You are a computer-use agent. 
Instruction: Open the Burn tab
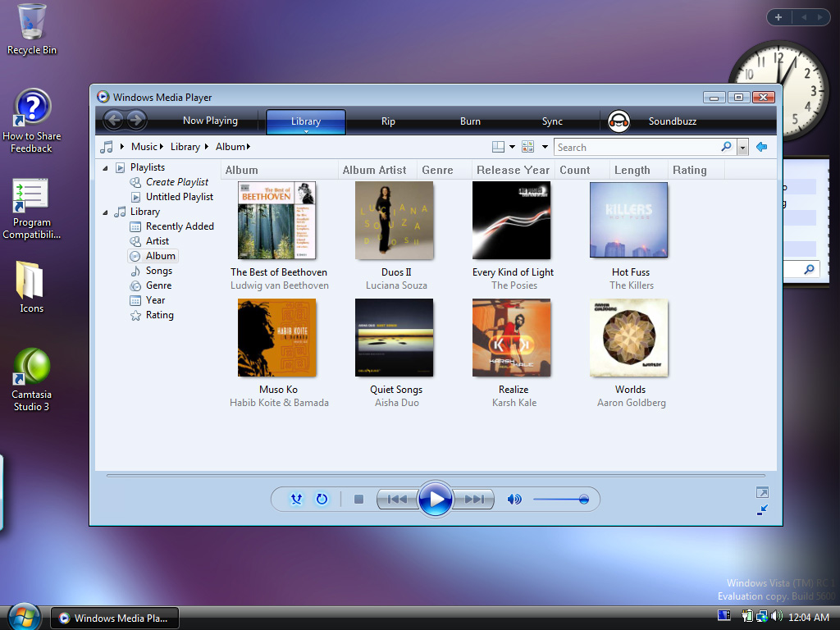point(470,120)
